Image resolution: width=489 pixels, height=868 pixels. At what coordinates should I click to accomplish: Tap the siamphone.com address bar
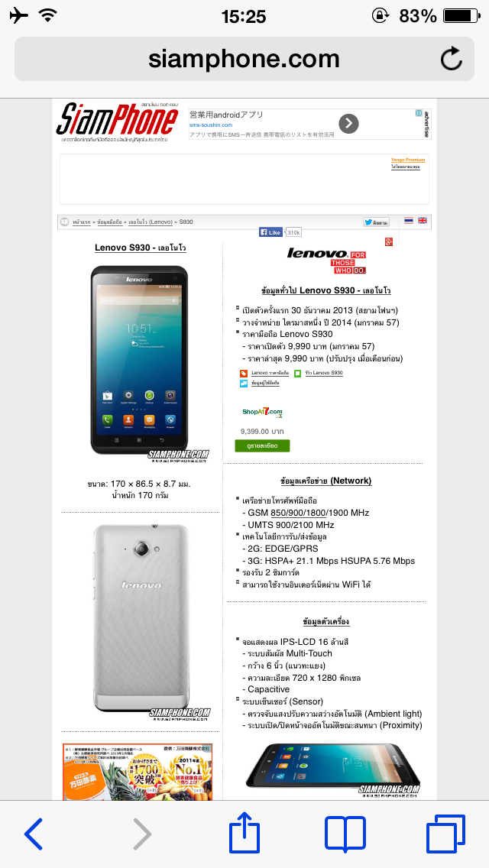tap(244, 59)
